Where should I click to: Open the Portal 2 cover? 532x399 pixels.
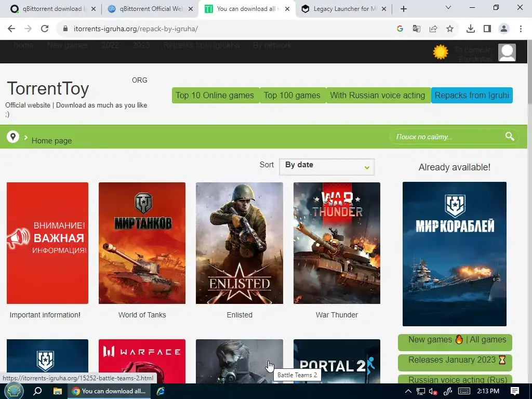pyautogui.click(x=337, y=362)
